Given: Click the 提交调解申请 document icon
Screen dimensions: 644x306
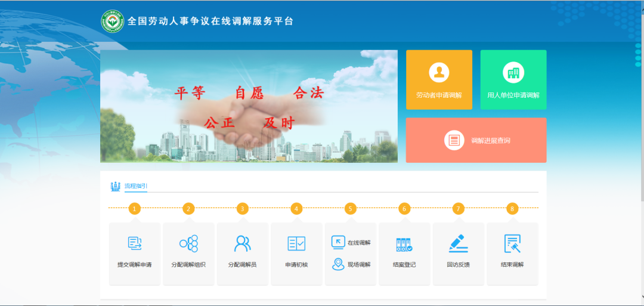Looking at the screenshot, I should 135,243.
